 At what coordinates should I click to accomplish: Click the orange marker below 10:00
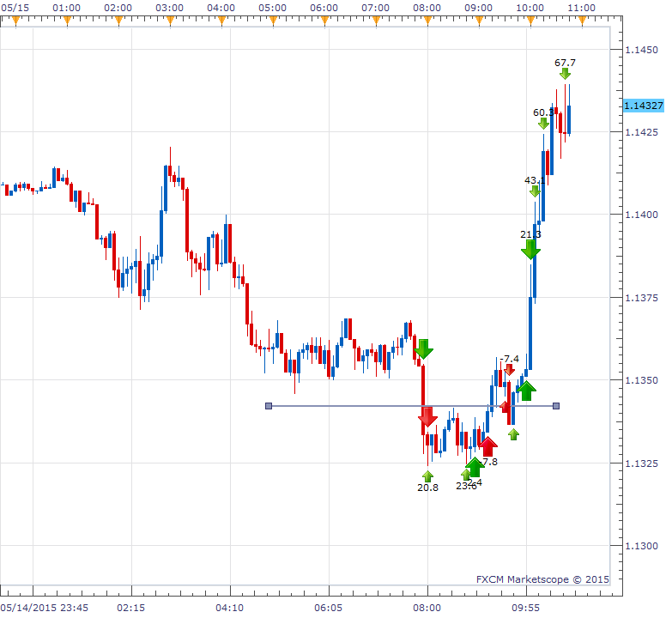[530, 21]
